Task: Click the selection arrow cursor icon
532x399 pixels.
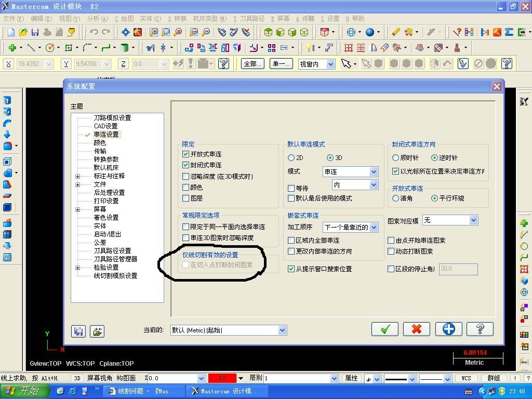Action: [x=345, y=63]
